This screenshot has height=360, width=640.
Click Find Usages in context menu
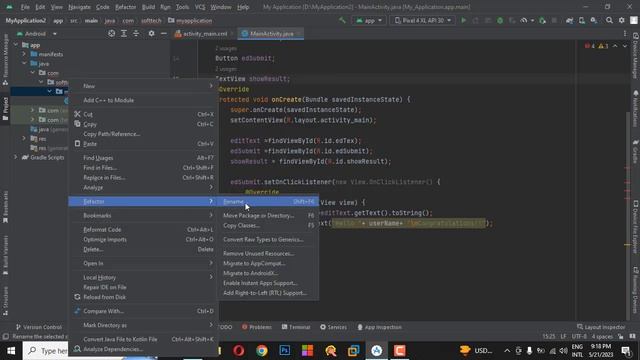tap(144, 158)
